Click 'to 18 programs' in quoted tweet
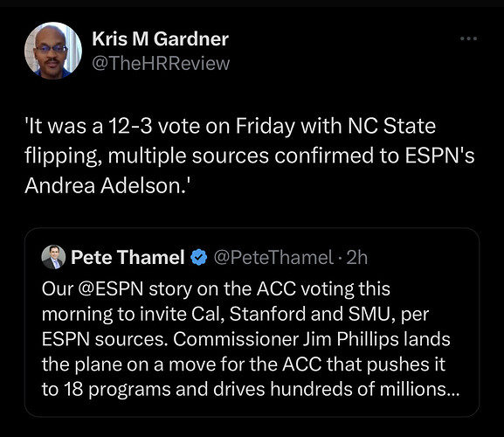 pyautogui.click(x=106, y=389)
